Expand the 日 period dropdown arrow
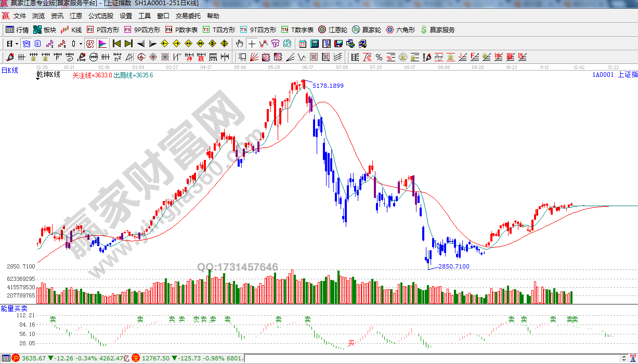Screen dimensions: 638x364 coord(17,44)
